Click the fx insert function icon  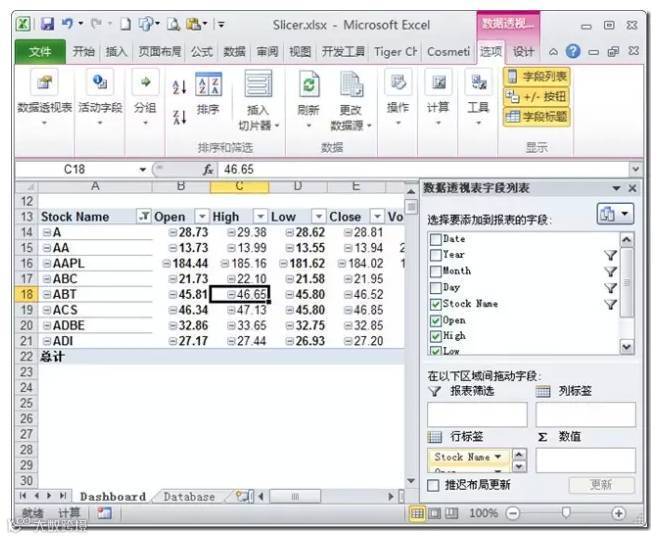pyautogui.click(x=208, y=170)
